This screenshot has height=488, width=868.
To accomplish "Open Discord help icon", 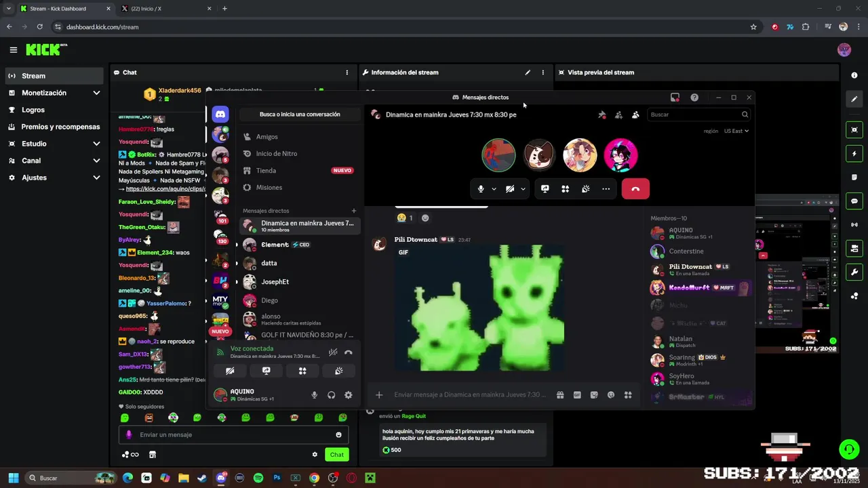I will coord(694,98).
